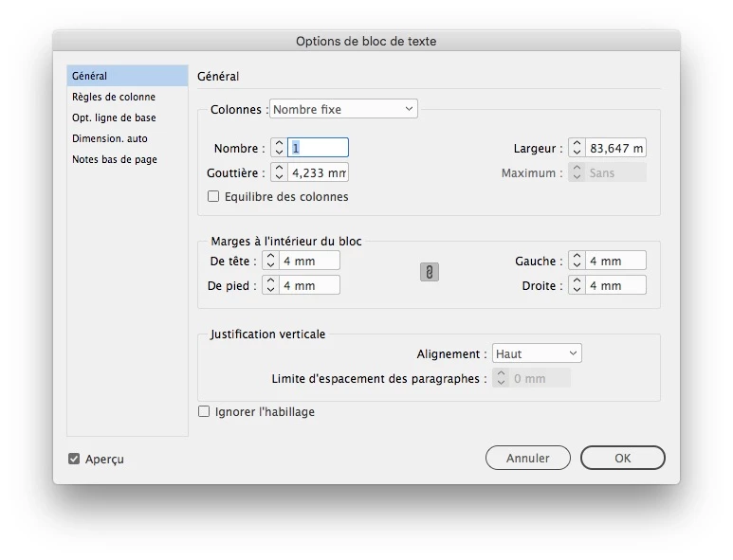This screenshot has height=560, width=733.
Task: Click the Largeur value field
Action: click(615, 148)
